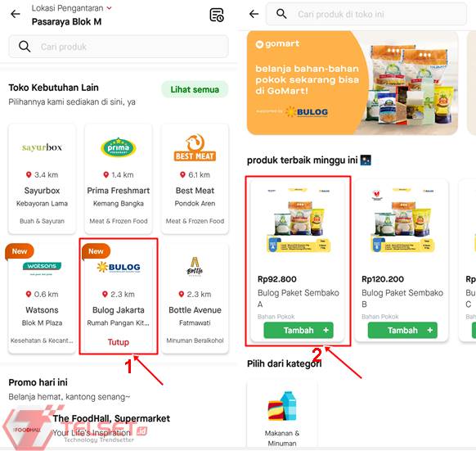The image size is (476, 451).
Task: Select the Prima Freshmart logo
Action: [x=119, y=147]
